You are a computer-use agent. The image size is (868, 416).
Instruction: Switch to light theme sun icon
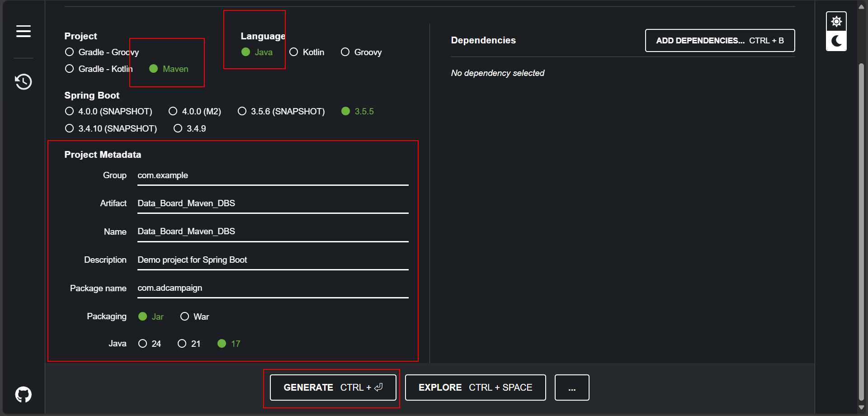836,21
